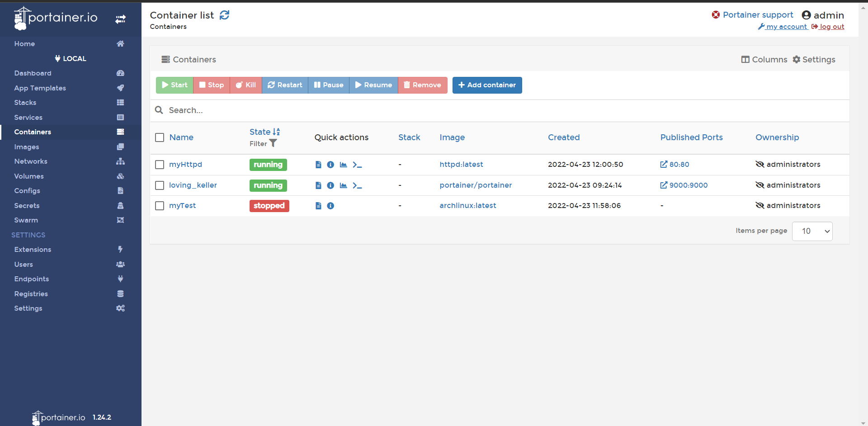The height and width of the screenshot is (426, 868).
Task: Open my account link
Action: pyautogui.click(x=783, y=27)
